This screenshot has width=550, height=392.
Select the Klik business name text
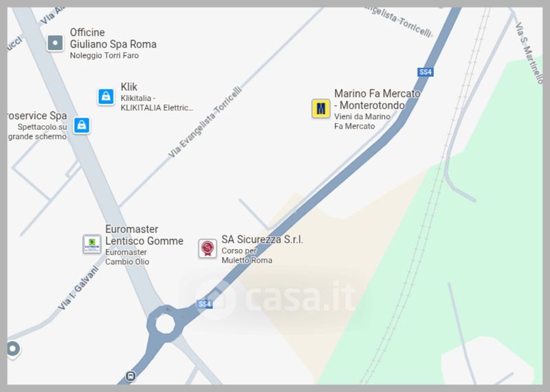[x=129, y=87]
